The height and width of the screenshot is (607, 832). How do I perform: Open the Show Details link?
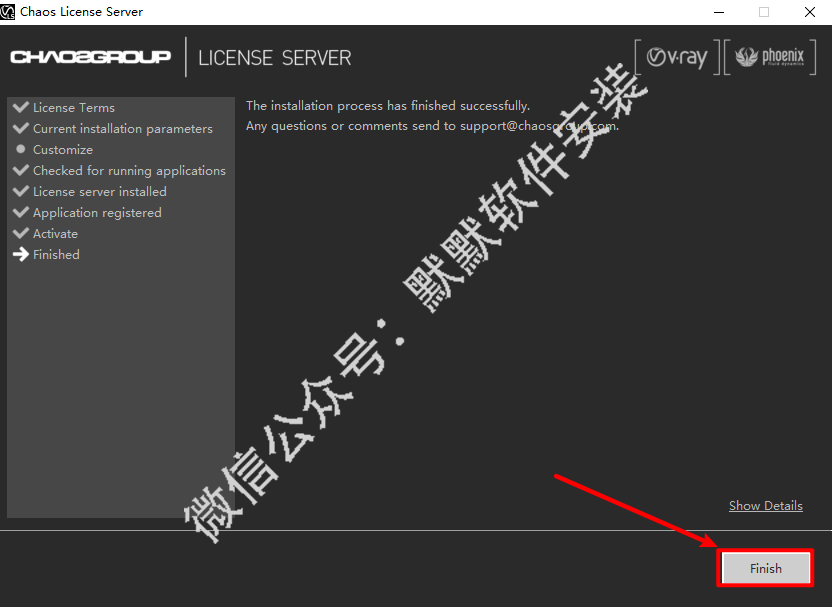click(765, 506)
